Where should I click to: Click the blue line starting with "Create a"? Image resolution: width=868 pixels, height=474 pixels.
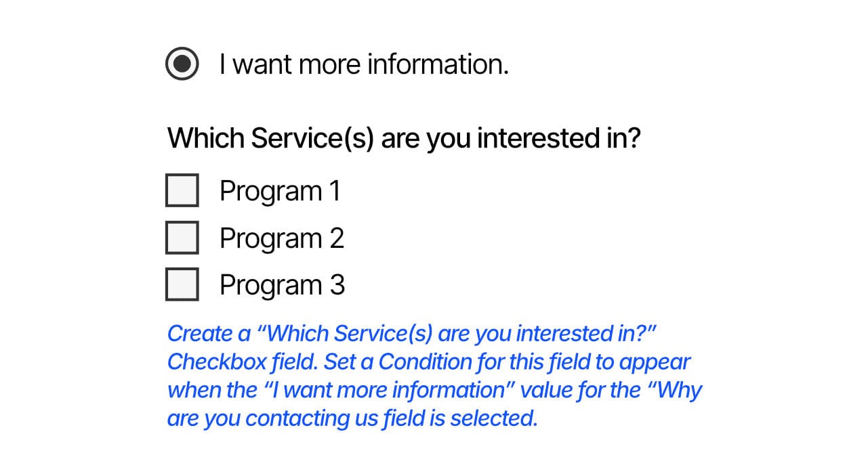pyautogui.click(x=413, y=334)
